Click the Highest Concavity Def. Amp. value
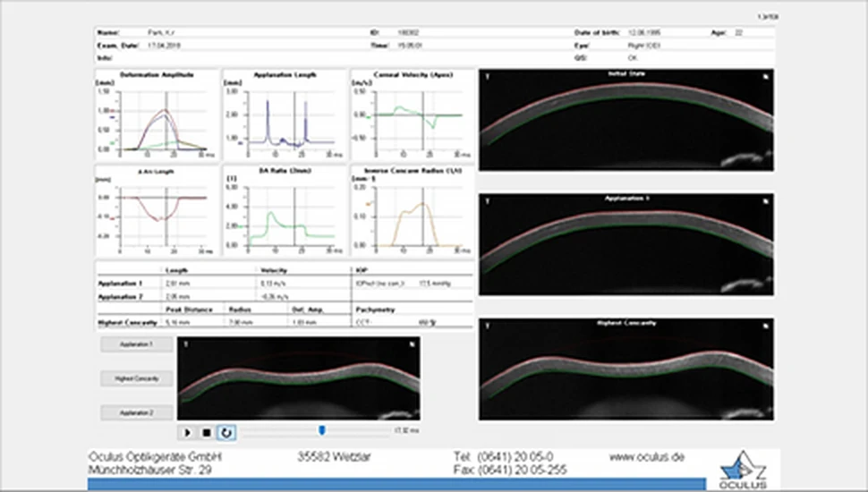868x492 pixels. [x=304, y=322]
